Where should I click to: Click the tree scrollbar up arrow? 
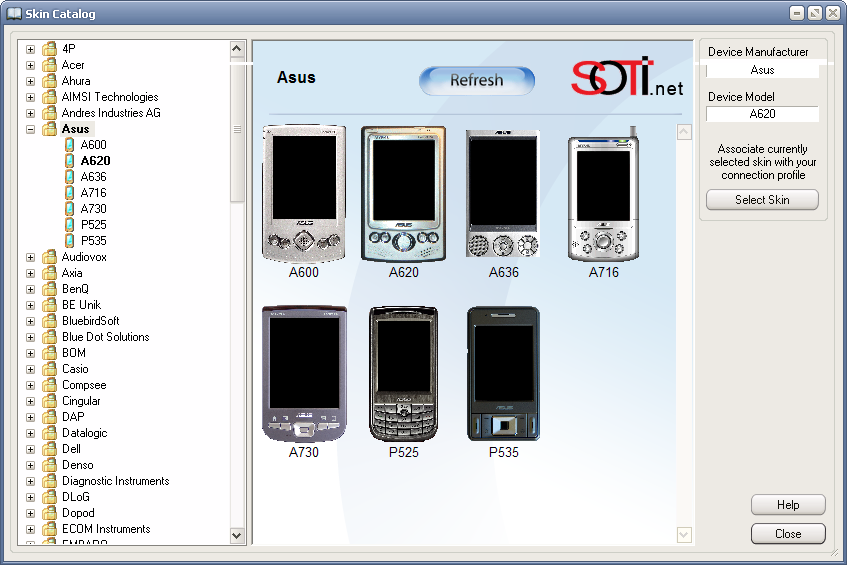click(x=237, y=49)
